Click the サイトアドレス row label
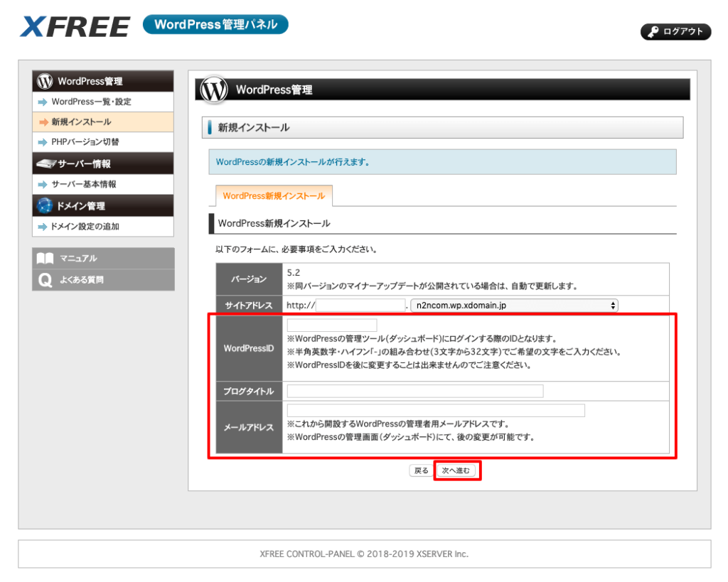The width and height of the screenshot is (728, 582). 250,306
